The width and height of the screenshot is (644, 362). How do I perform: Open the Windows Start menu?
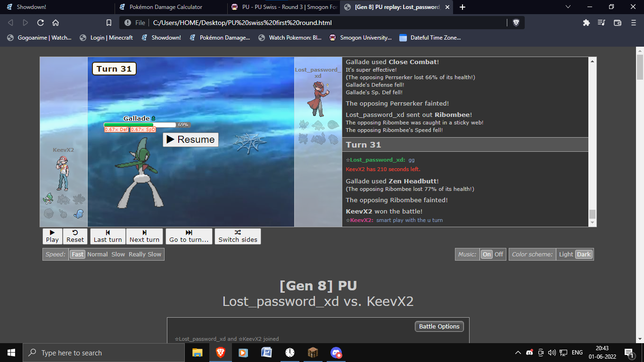tap(11, 353)
